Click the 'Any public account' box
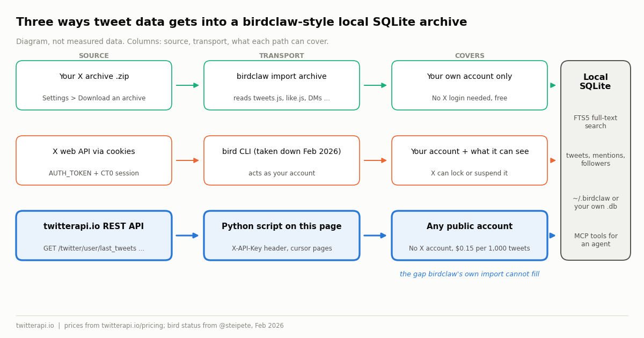 (x=470, y=236)
